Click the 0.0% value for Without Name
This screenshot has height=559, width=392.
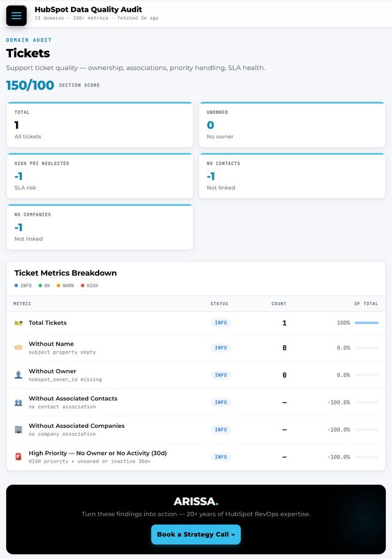(x=344, y=348)
